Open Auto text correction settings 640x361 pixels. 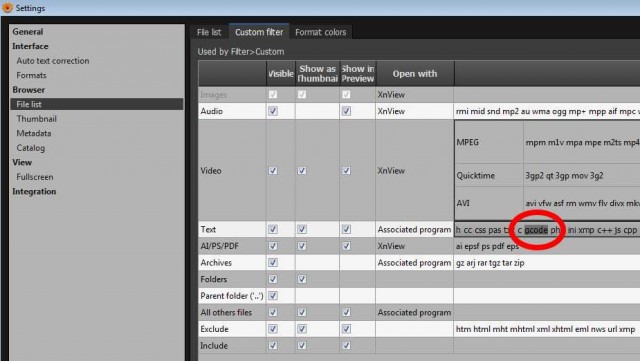pyautogui.click(x=53, y=60)
